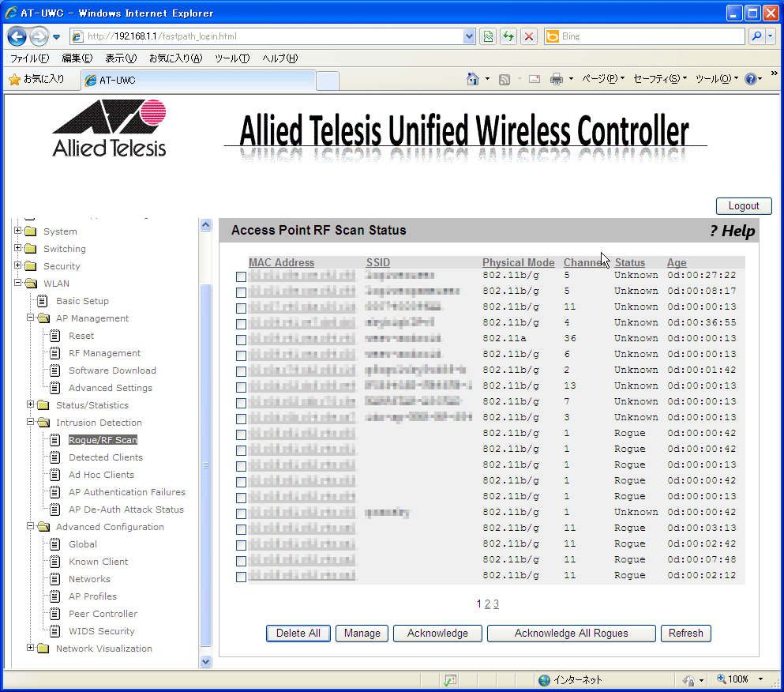The image size is (784, 692).
Task: Open the Peer Controller page
Action: click(x=103, y=614)
